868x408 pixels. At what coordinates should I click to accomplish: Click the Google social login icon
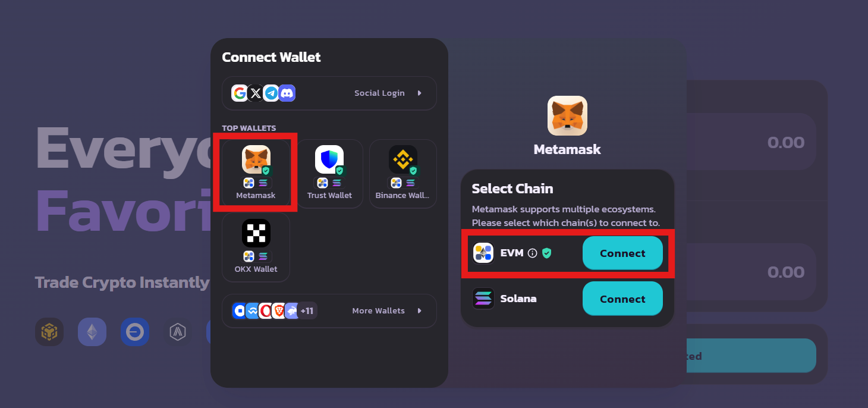click(x=240, y=93)
